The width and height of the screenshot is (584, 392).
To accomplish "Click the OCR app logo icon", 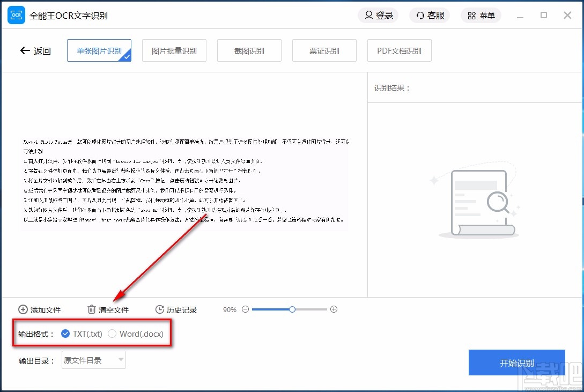I will coord(17,15).
